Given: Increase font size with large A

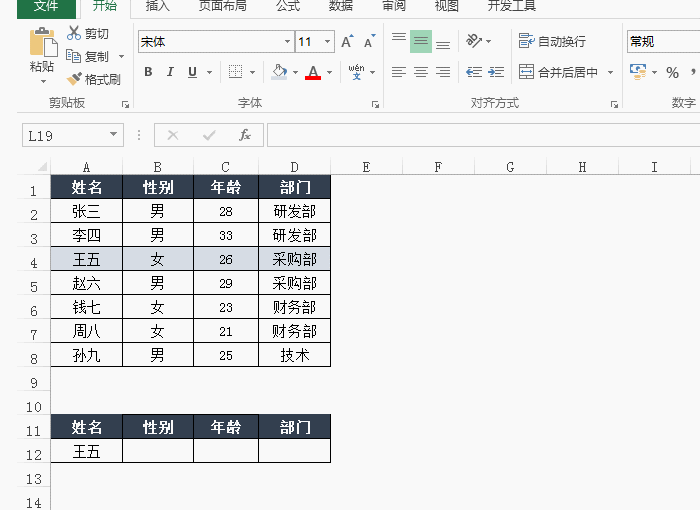Looking at the screenshot, I should (347, 42).
